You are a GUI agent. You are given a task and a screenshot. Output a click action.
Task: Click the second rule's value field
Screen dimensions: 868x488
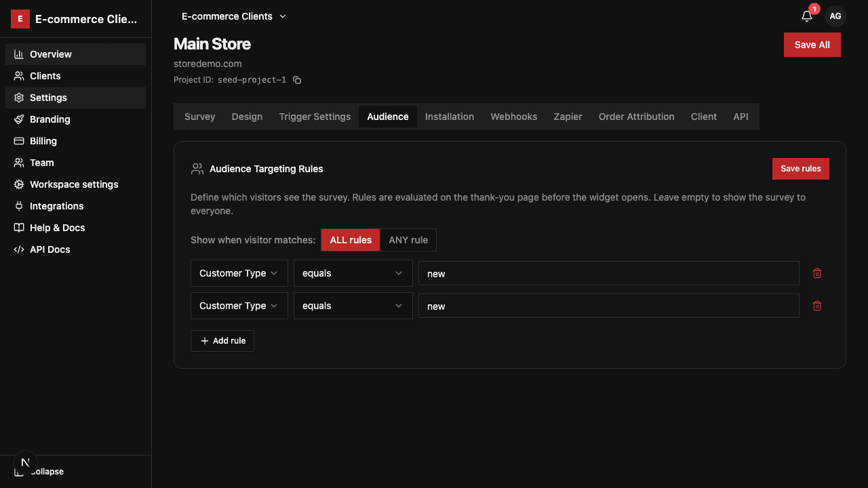[609, 306]
